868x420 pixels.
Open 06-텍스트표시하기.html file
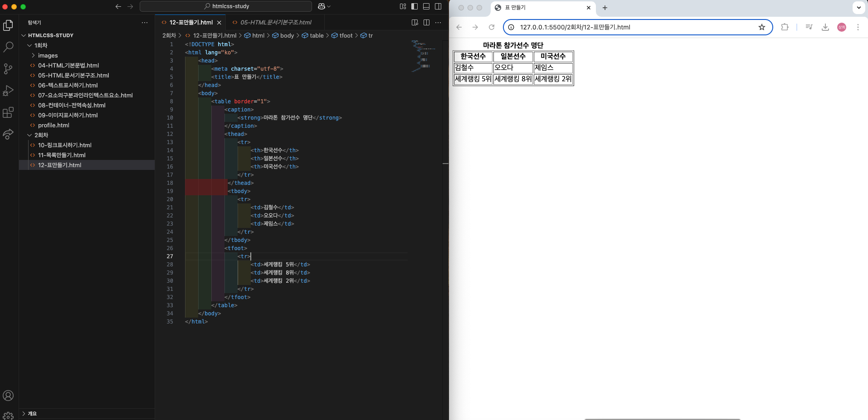tap(68, 85)
